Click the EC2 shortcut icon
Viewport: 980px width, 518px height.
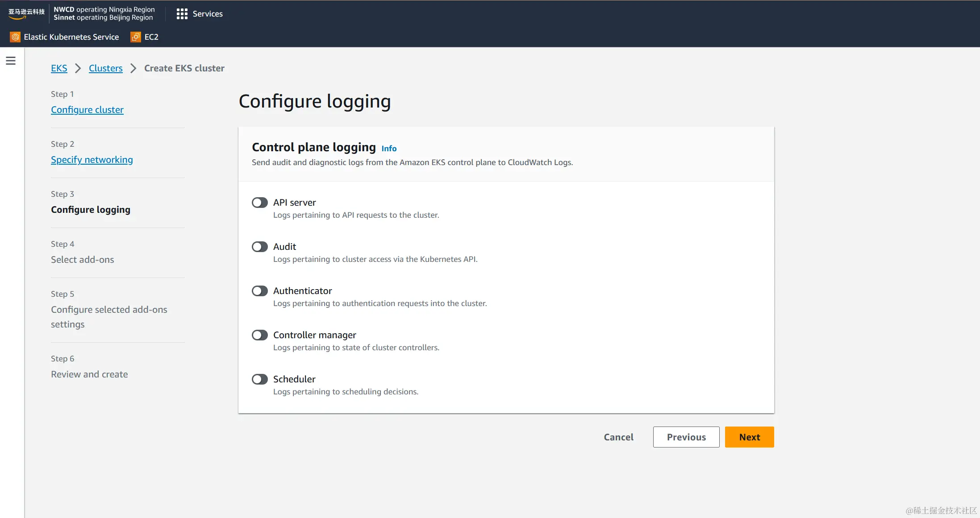pos(136,37)
